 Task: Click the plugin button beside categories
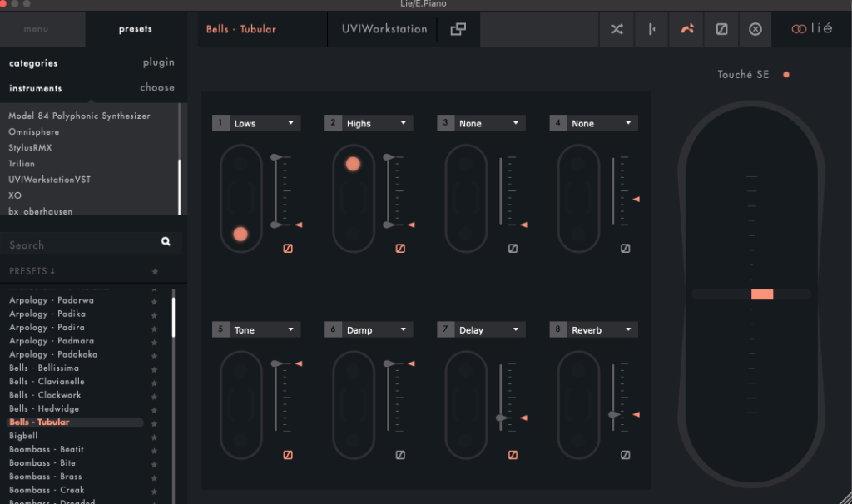click(158, 62)
